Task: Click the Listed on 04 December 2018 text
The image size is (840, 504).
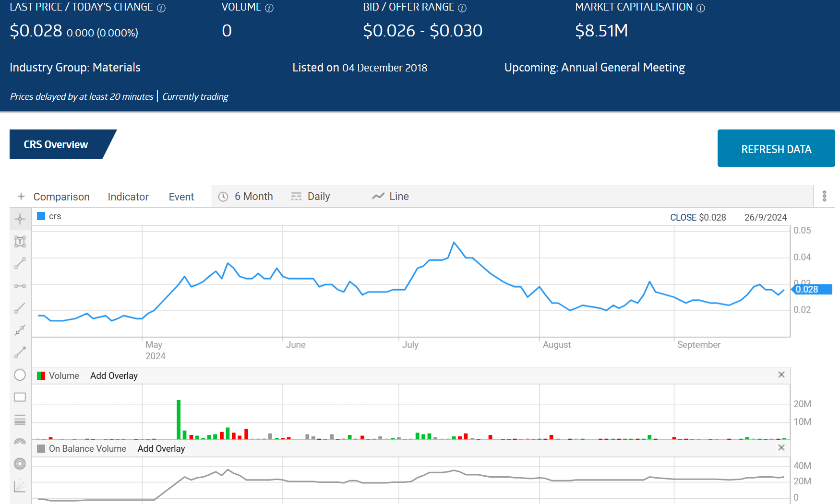Action: tap(360, 68)
